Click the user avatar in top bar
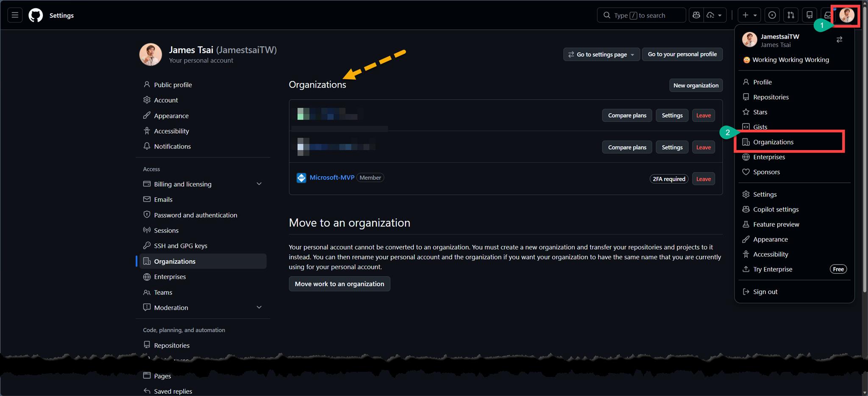The height and width of the screenshot is (396, 868). [x=846, y=16]
